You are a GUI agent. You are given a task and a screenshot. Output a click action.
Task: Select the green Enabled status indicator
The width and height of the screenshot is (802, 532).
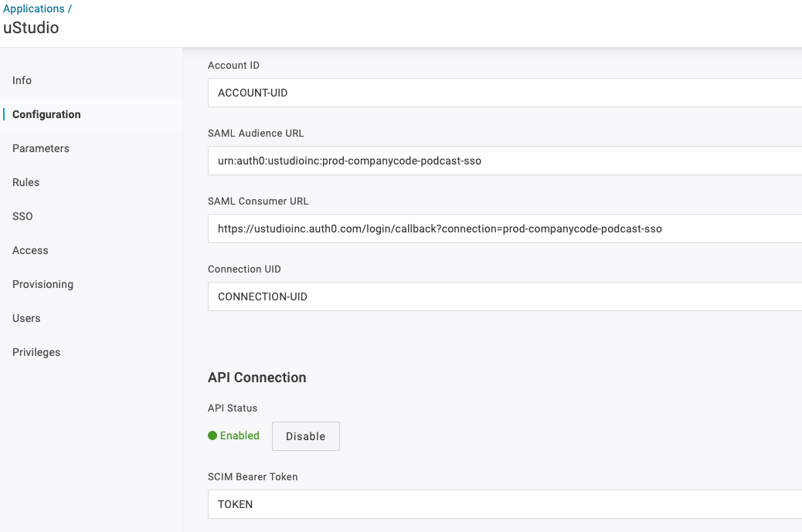pos(234,435)
